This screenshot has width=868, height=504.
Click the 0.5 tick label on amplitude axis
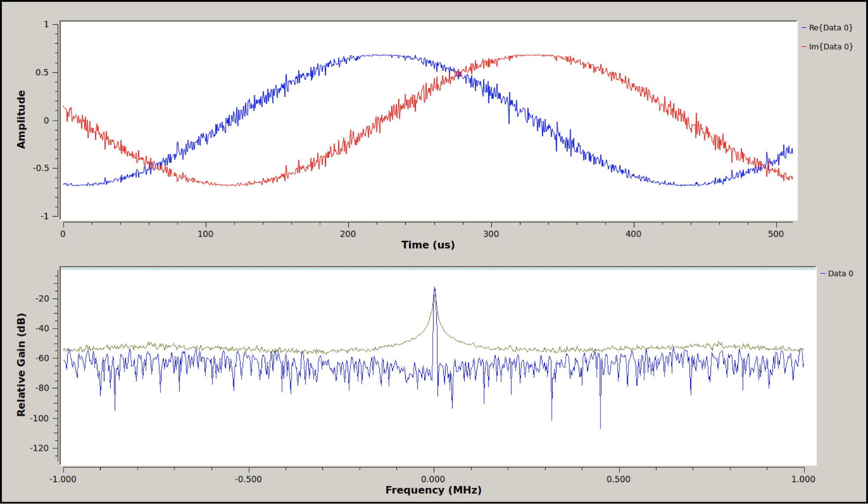coord(42,73)
